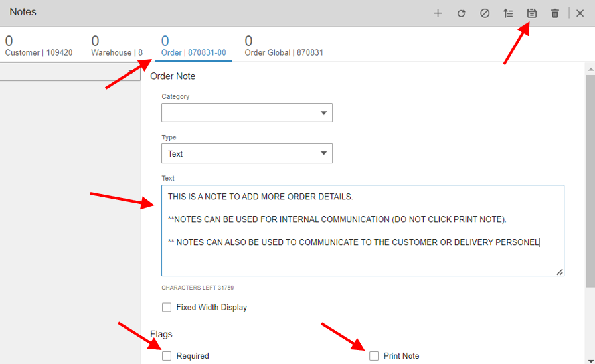Click the scrollbar down arrow
Viewport: 595px width, 364px height.
pos(590,361)
